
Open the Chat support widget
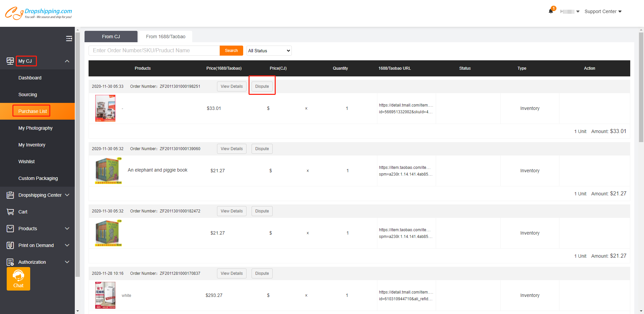click(18, 279)
